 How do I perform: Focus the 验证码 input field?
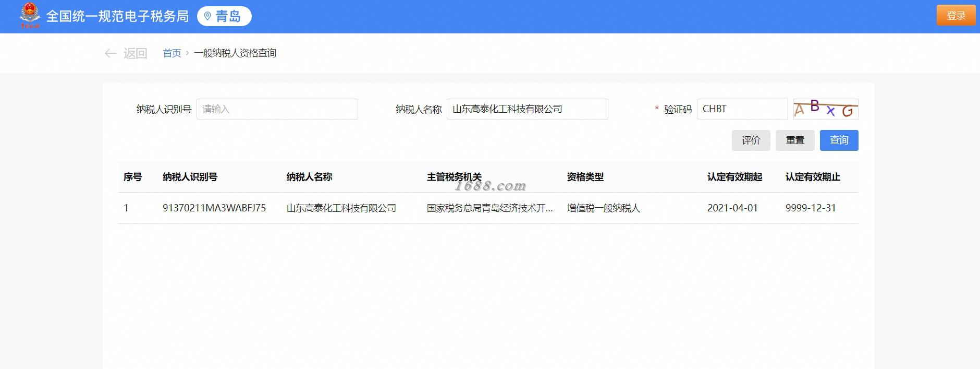point(742,109)
